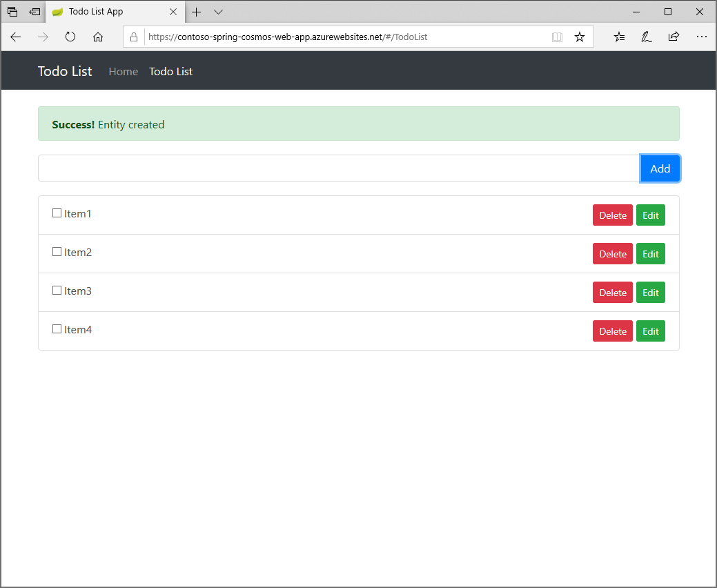Image resolution: width=717 pixels, height=588 pixels.
Task: Delete Item2 from the list
Action: coord(612,253)
